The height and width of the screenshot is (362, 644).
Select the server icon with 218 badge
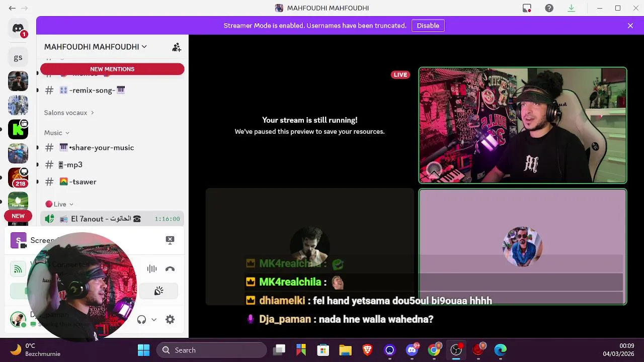(18, 177)
